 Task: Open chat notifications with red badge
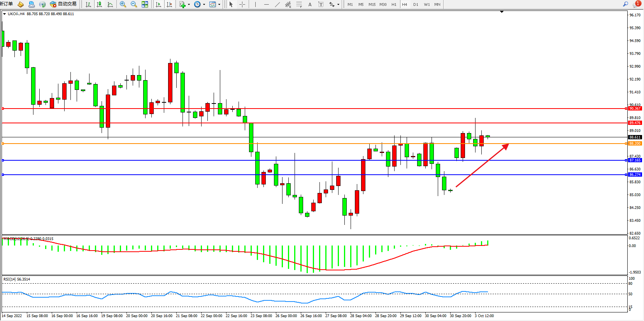(x=637, y=4)
